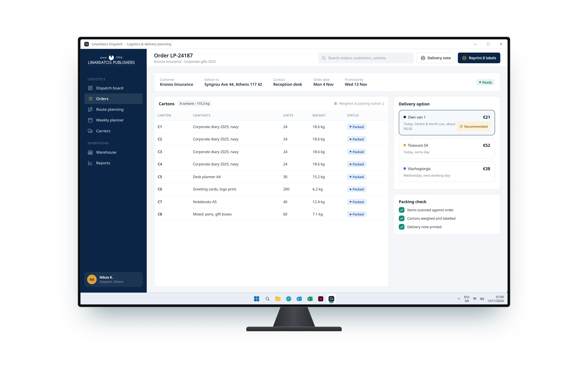Click the Syngrou Ave 44 delivery address
588x368 pixels.
[x=233, y=84]
